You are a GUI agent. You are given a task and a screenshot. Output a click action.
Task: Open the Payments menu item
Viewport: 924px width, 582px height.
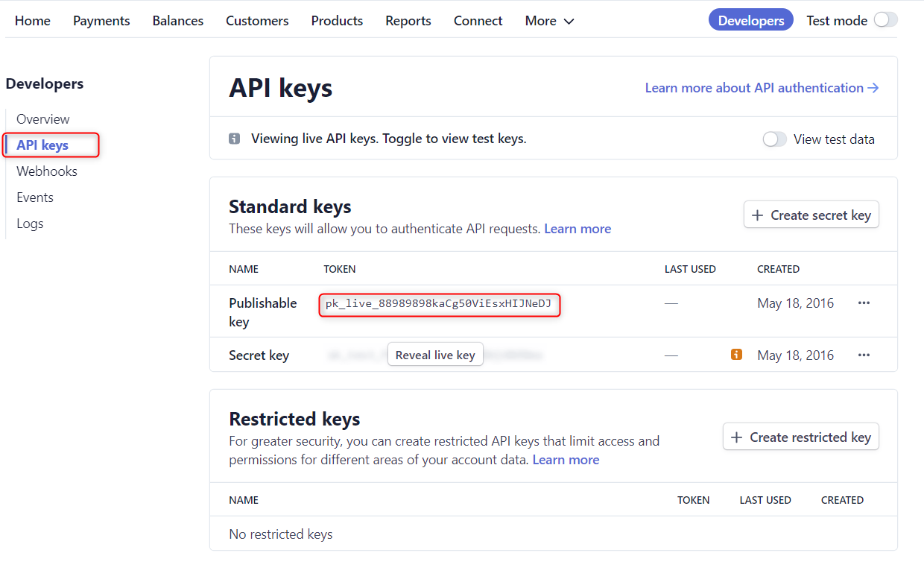coord(101,21)
